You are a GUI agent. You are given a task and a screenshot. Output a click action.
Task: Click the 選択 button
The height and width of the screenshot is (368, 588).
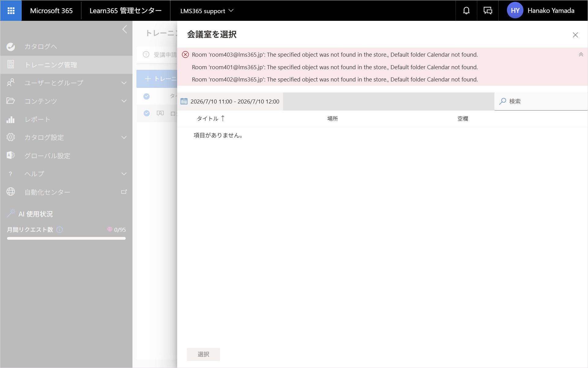coord(203,354)
